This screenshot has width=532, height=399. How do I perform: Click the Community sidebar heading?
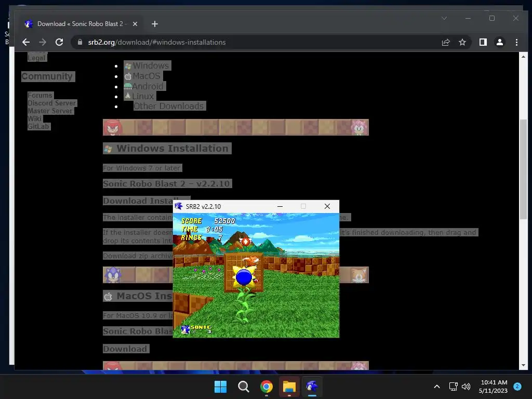click(47, 76)
